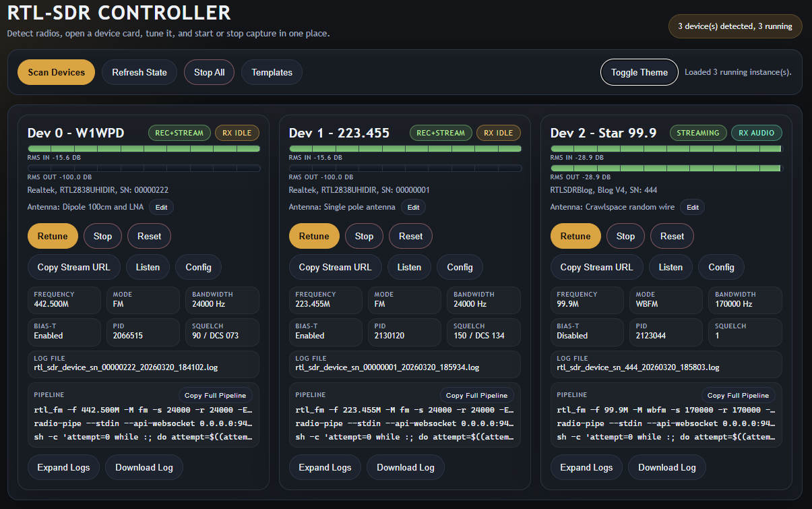
Task: Edit the Crawlspace random wire antenna label
Action: (692, 208)
